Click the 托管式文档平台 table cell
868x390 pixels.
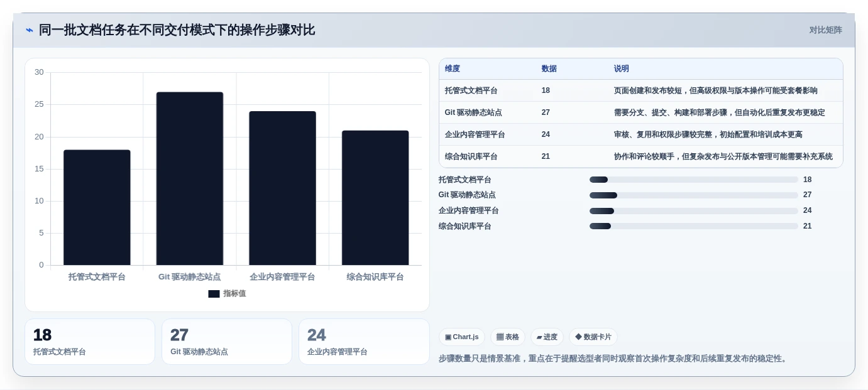(471, 90)
